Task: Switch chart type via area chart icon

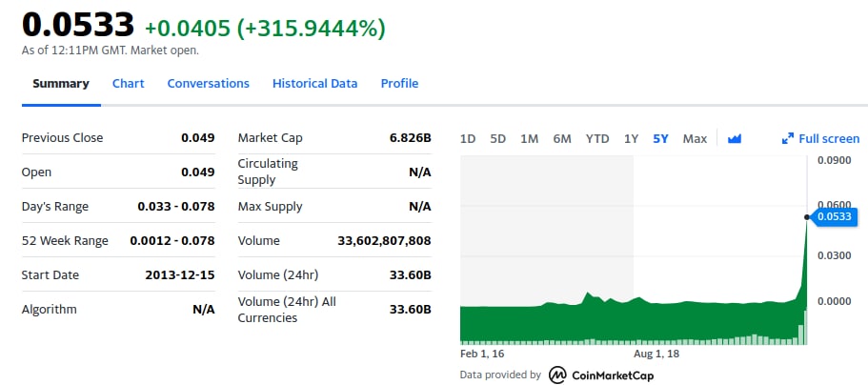Action: (734, 138)
